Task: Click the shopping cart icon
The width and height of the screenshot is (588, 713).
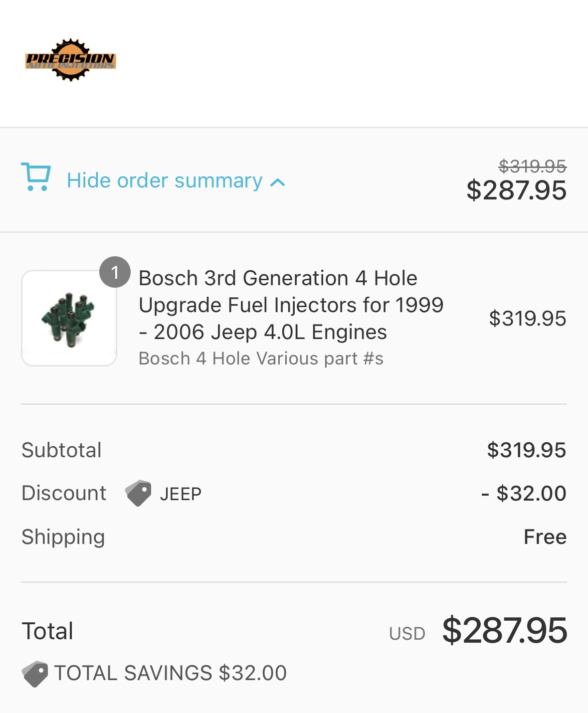Action: coord(36,177)
